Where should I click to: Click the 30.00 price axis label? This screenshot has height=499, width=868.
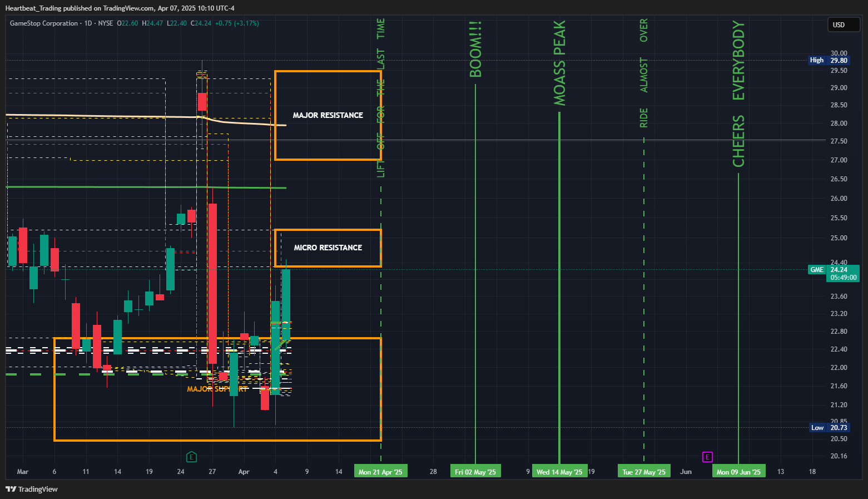click(839, 53)
